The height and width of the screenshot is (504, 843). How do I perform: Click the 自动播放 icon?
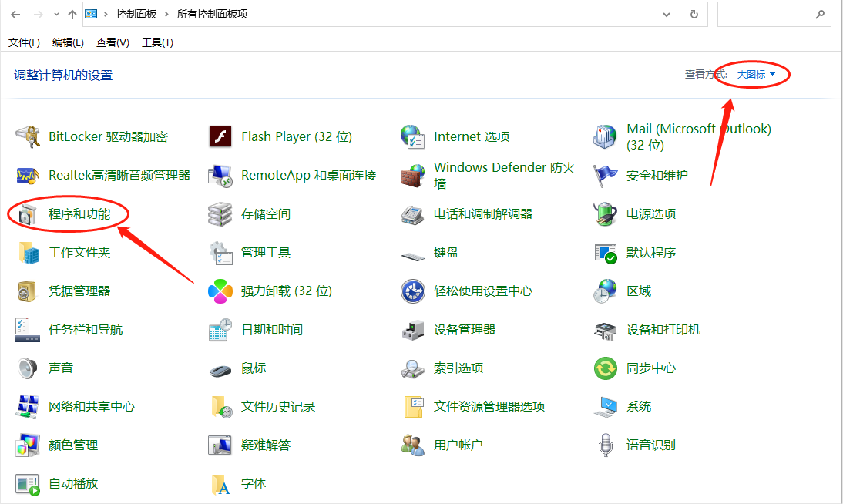coord(28,484)
